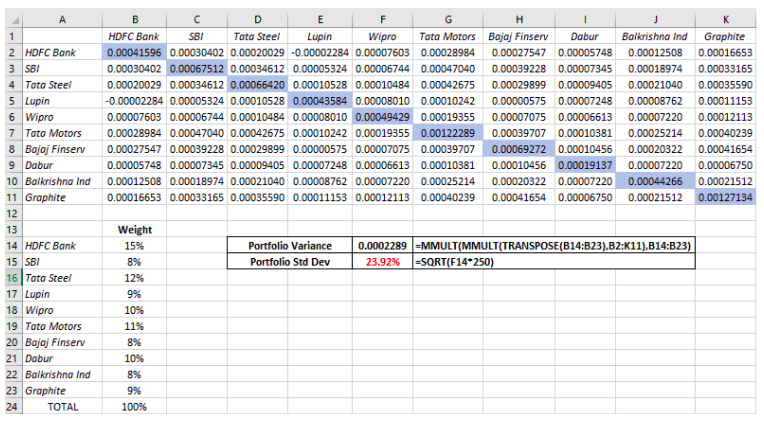Screen dimensions: 764x421
Task: Select Bajaj Finserv variance cell 0.00069272
Action: click(x=519, y=149)
